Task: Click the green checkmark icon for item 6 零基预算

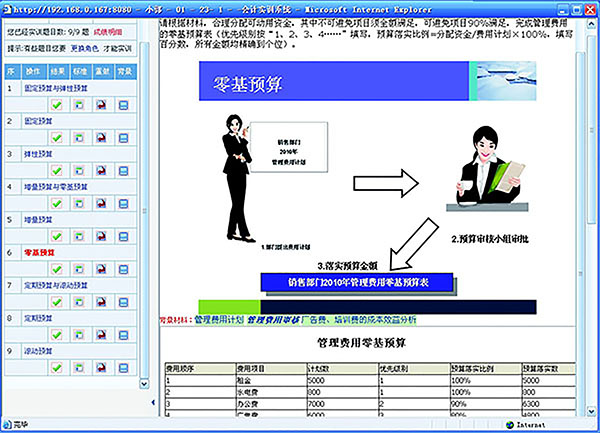Action: click(57, 269)
